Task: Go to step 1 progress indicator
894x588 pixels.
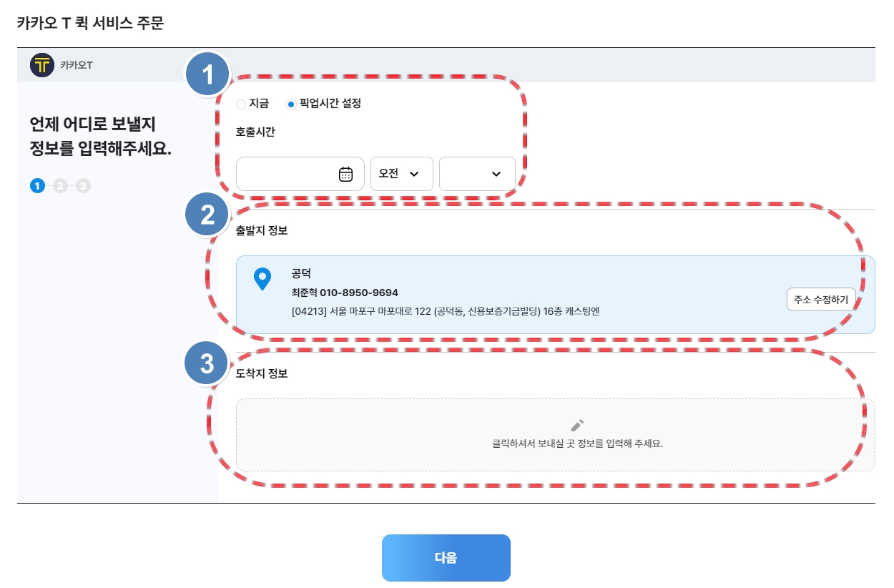Action: point(37,186)
